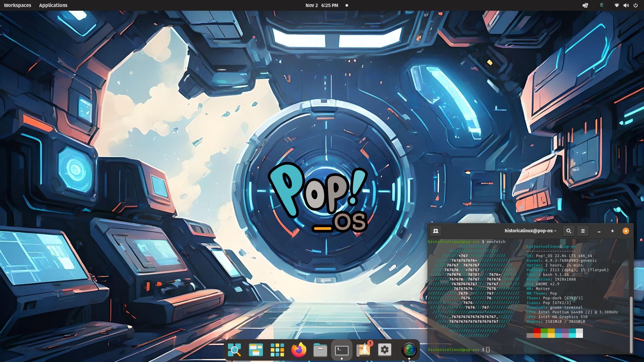
Task: Open the date and time notifications panel
Action: [x=322, y=5]
